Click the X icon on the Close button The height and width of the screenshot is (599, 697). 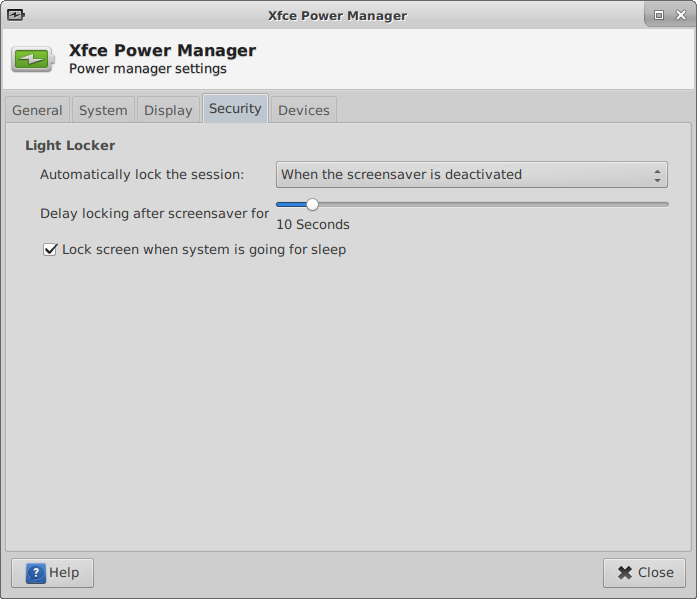[x=624, y=573]
